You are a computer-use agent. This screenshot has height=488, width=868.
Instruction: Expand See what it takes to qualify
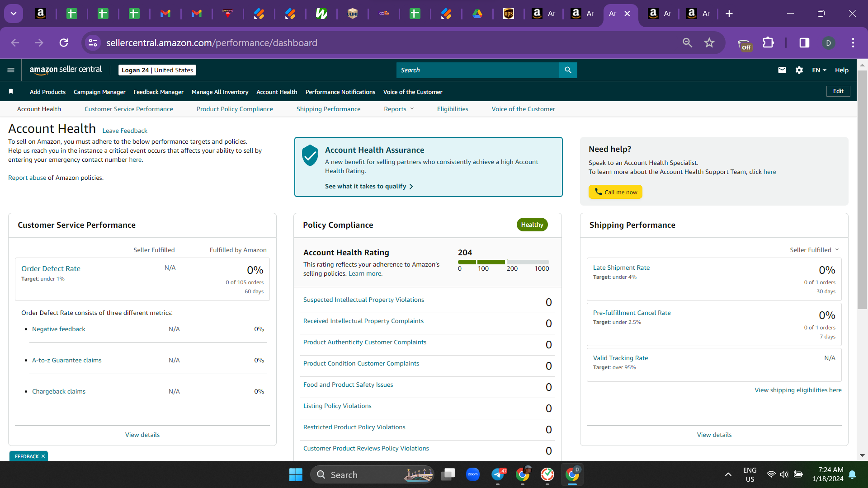[369, 186]
